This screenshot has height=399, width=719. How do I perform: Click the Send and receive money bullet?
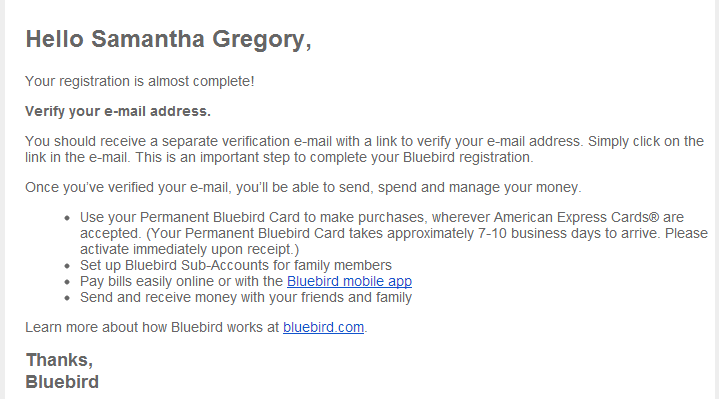coord(246,297)
